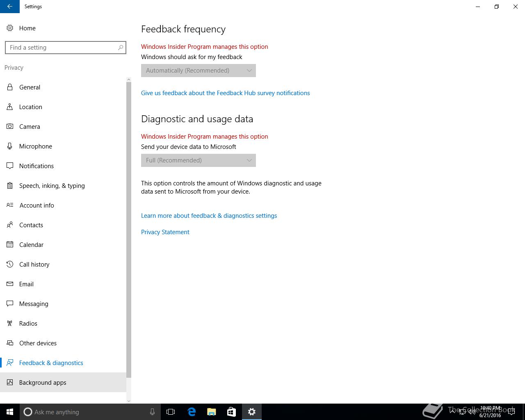Screen dimensions: 525x420
Task: Select the Calendar icon
Action: tap(10, 244)
